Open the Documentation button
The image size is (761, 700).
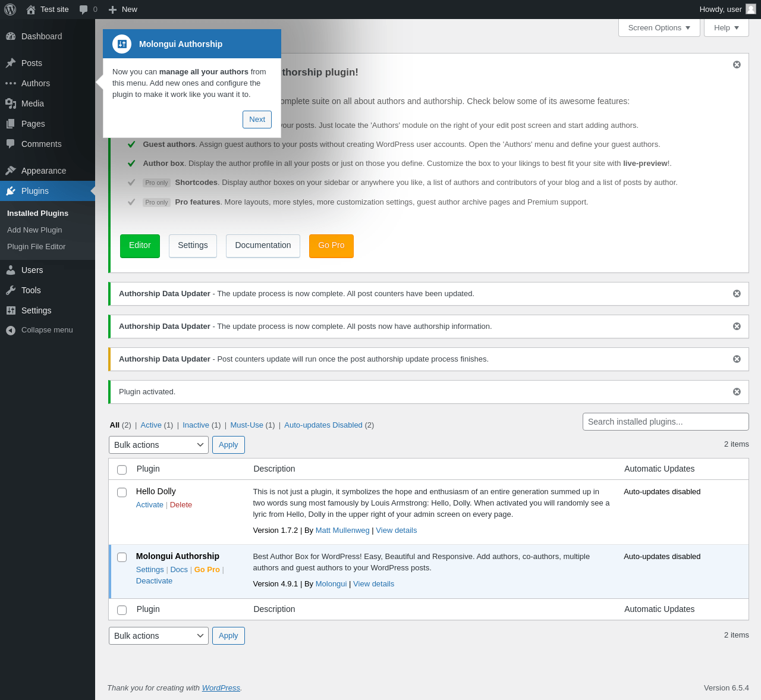click(263, 246)
